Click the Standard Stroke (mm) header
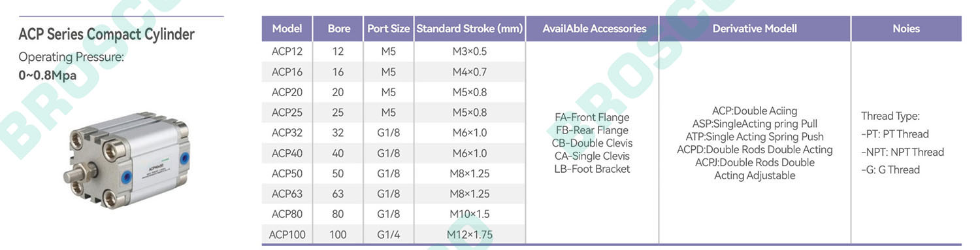The width and height of the screenshot is (980, 250). tap(470, 28)
